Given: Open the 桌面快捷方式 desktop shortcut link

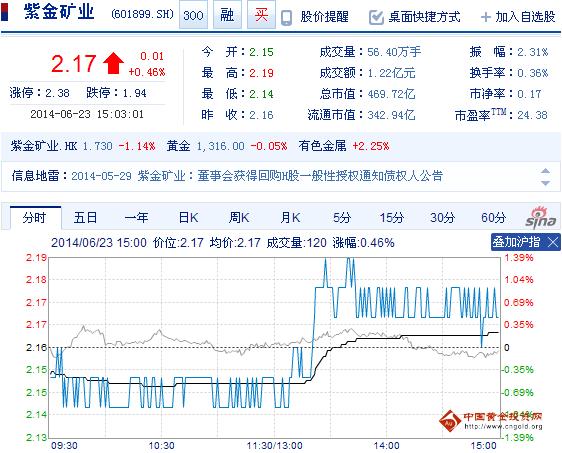Looking at the screenshot, I should click(x=424, y=17).
